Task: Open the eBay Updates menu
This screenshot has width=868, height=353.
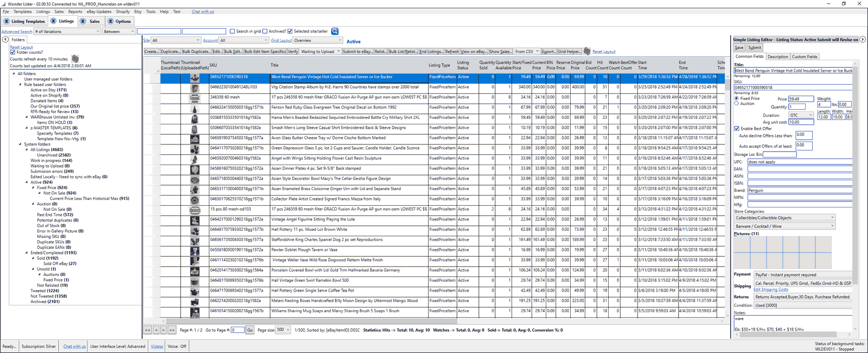Action: click(x=99, y=11)
